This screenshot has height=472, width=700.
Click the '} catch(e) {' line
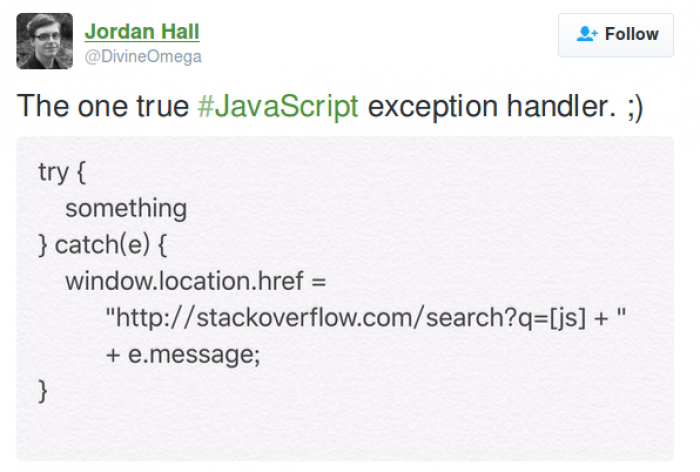coord(103,245)
